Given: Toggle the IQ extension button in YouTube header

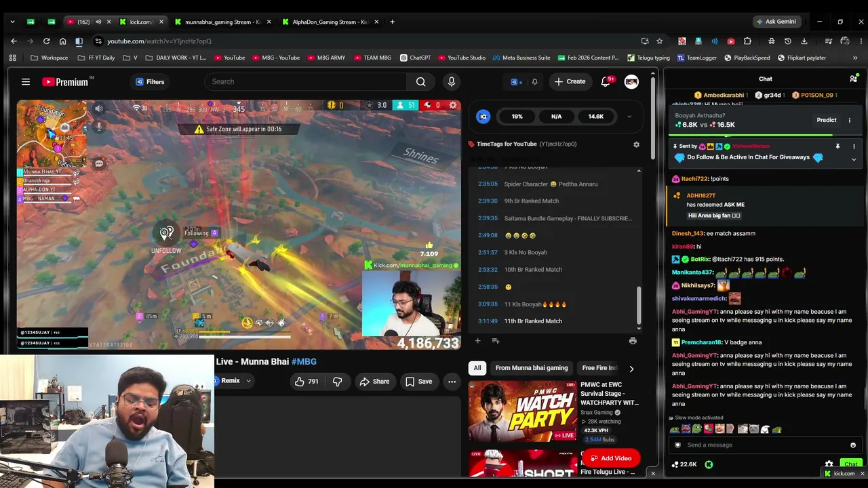Looking at the screenshot, I should tap(517, 82).
